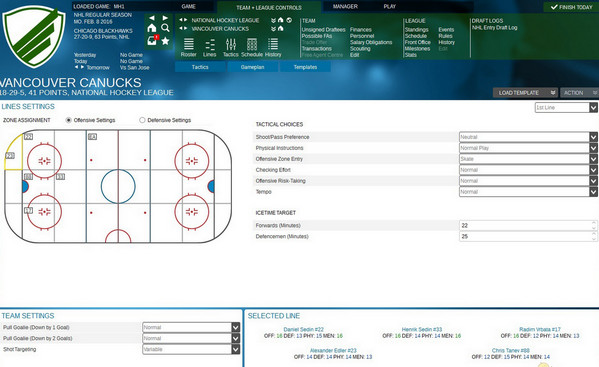Go to the home screen icon
Viewport: 599px width, 367px height.
tap(152, 28)
